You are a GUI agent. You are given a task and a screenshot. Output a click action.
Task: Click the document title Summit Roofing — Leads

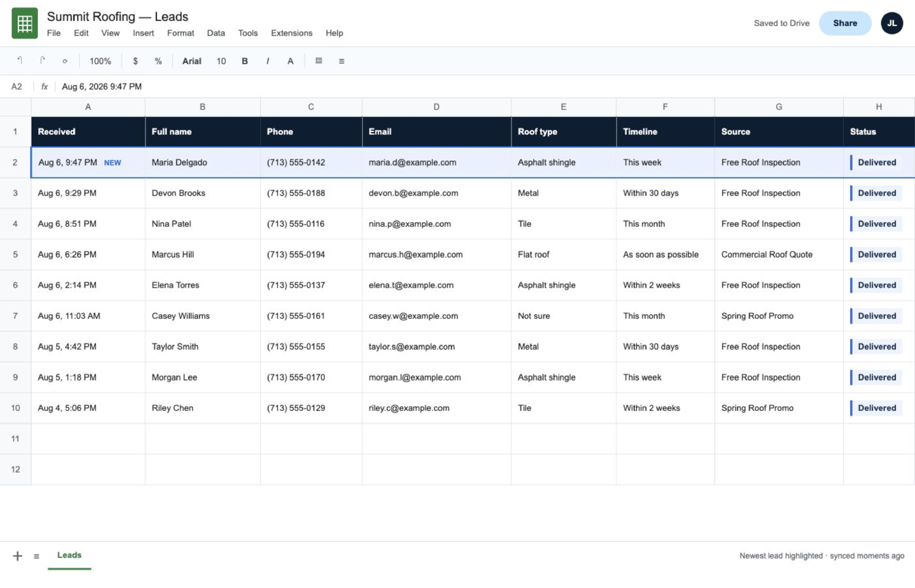coord(118,17)
